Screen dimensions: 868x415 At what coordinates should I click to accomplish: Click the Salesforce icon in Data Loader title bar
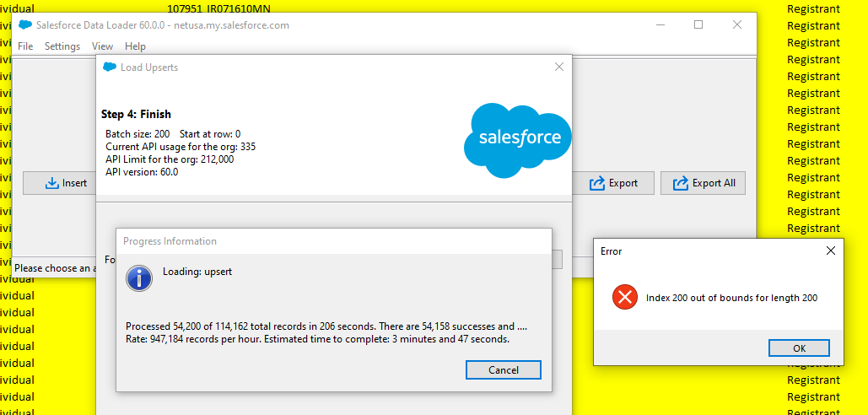(25, 25)
